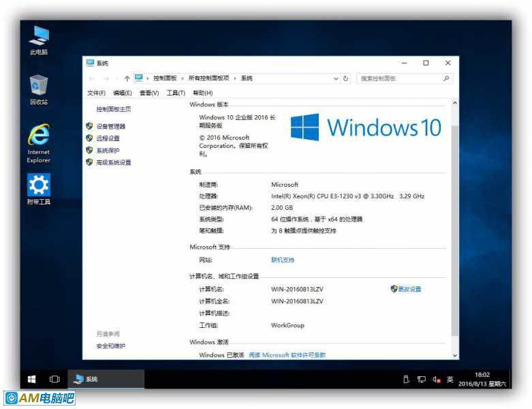Click 所有控制面板项 in the breadcrumb
Image resolution: width=532 pixels, height=409 pixels.
click(208, 78)
